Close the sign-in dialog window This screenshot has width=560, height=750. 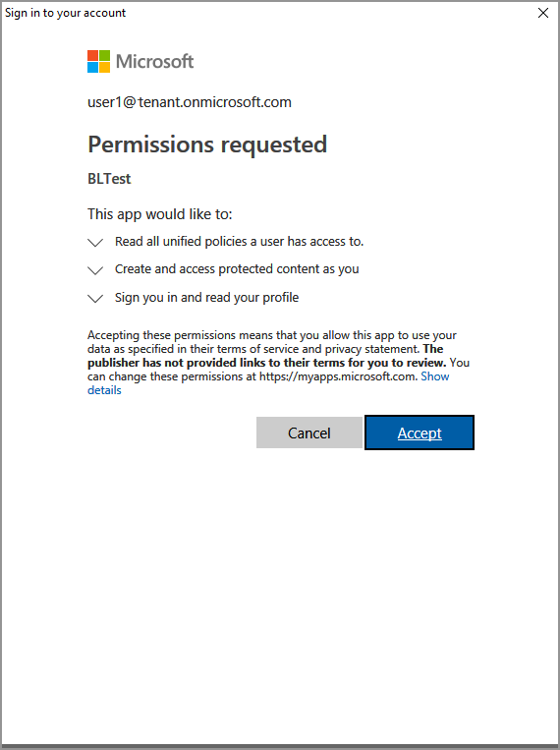tap(542, 13)
